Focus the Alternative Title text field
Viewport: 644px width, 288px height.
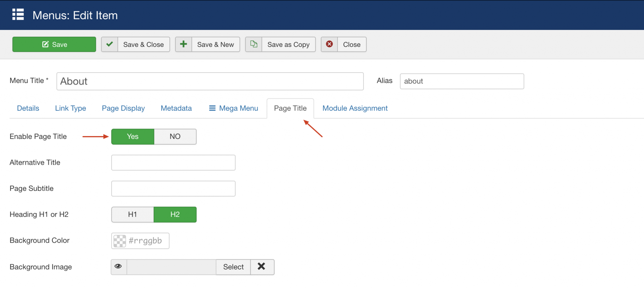pyautogui.click(x=173, y=163)
